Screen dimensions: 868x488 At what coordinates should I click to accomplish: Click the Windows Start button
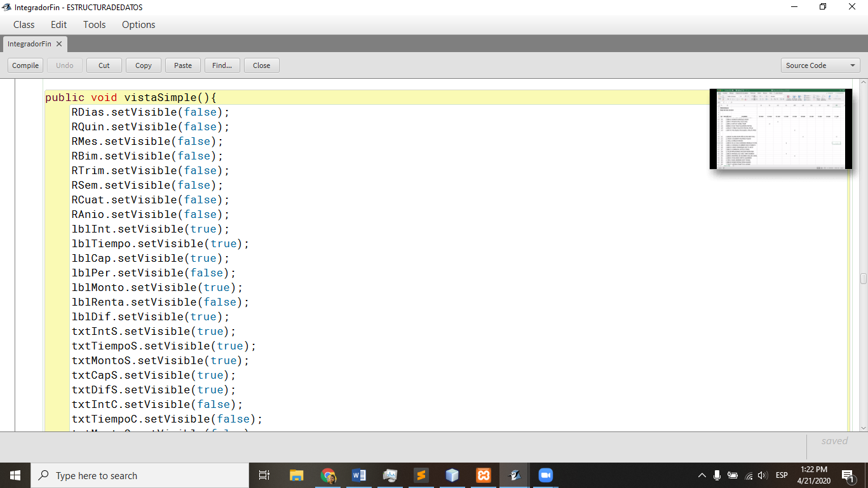(x=15, y=475)
